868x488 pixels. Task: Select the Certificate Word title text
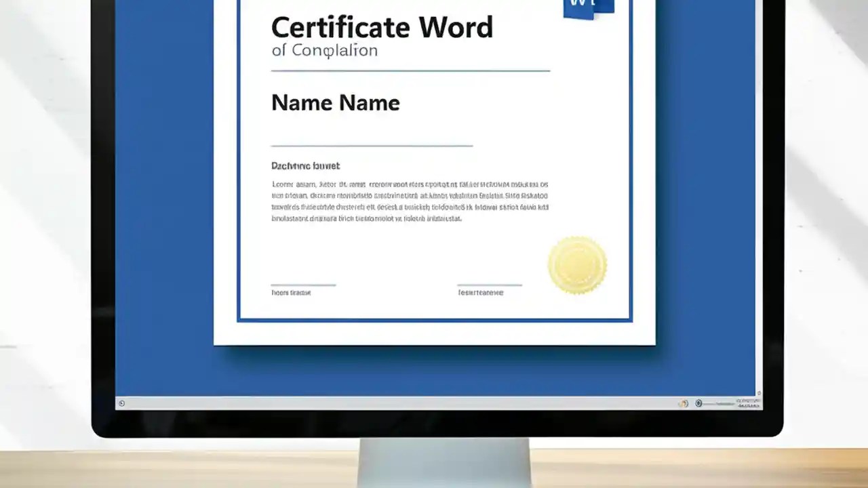[382, 27]
